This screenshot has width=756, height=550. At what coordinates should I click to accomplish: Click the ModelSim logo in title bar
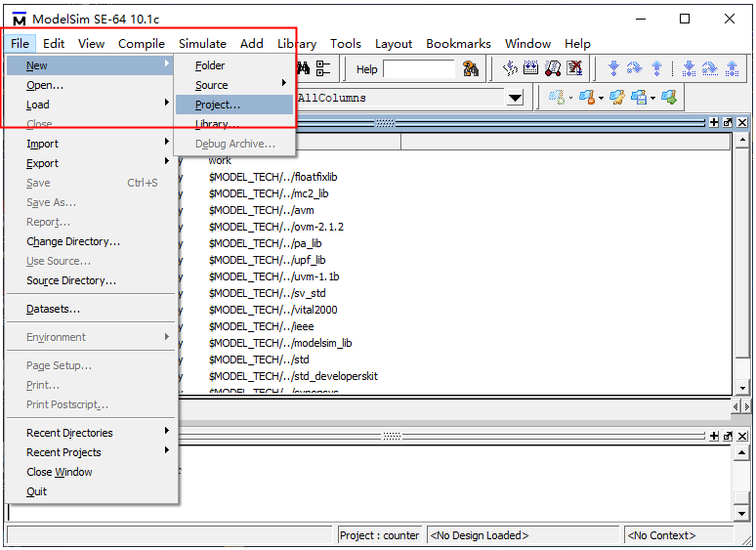[19, 19]
